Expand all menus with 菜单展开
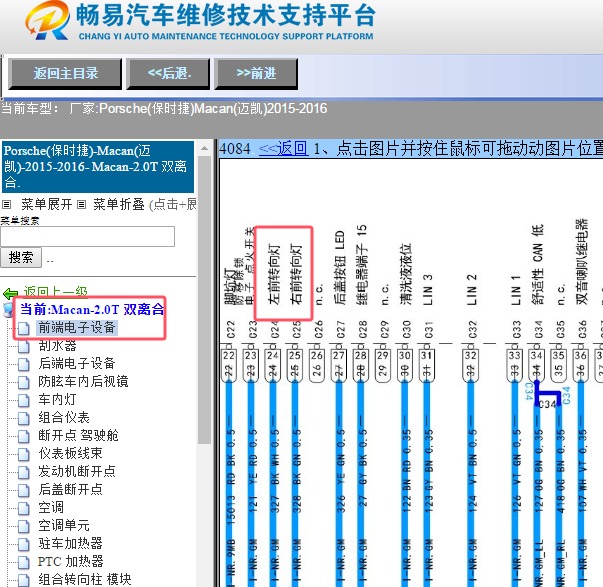This screenshot has height=587, width=603. [x=47, y=204]
